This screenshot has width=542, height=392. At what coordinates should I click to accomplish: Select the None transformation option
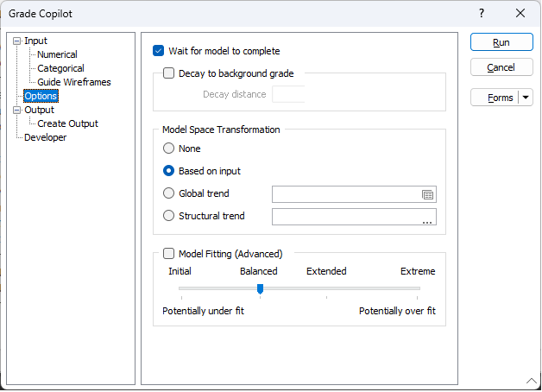[x=168, y=149]
